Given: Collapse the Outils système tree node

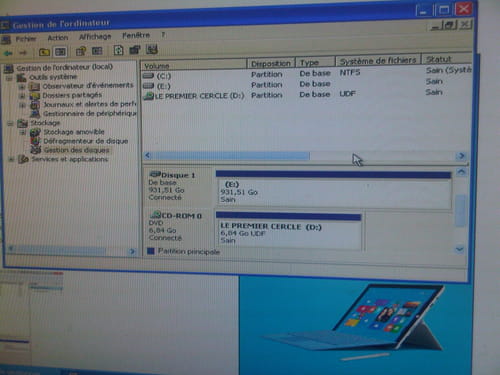Looking at the screenshot, I should click(x=10, y=79).
